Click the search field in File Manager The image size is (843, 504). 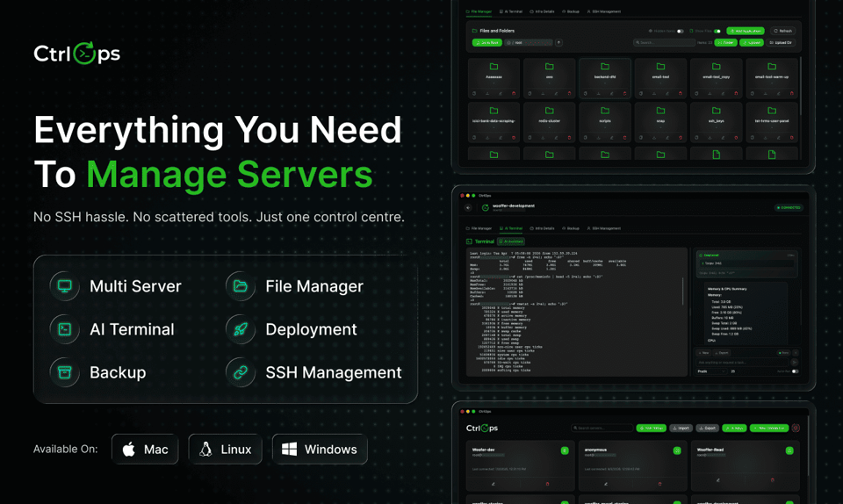(x=665, y=43)
